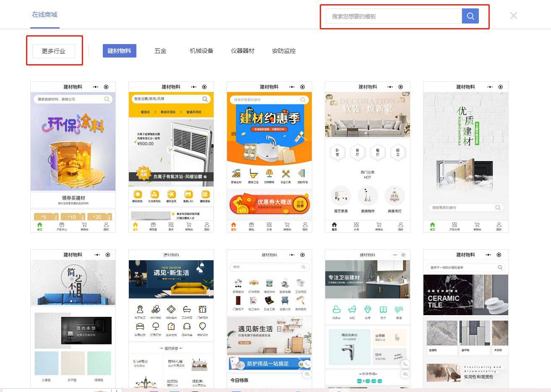Open the 在线商城 tab
551x392 pixels.
pos(45,15)
